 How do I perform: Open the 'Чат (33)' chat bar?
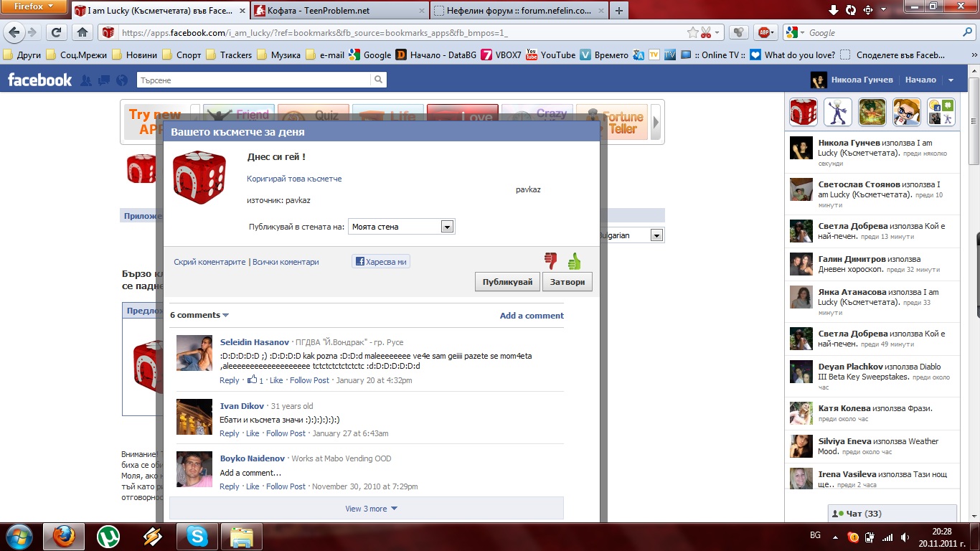(x=892, y=514)
